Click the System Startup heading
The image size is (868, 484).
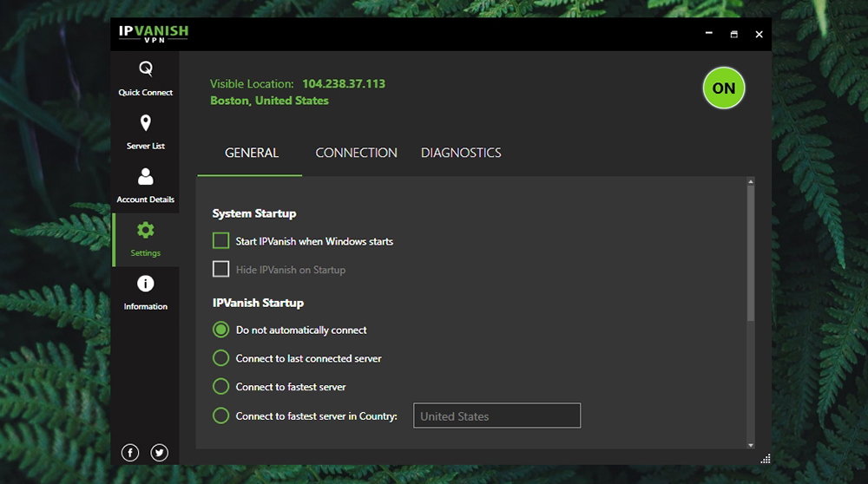pyautogui.click(x=254, y=213)
